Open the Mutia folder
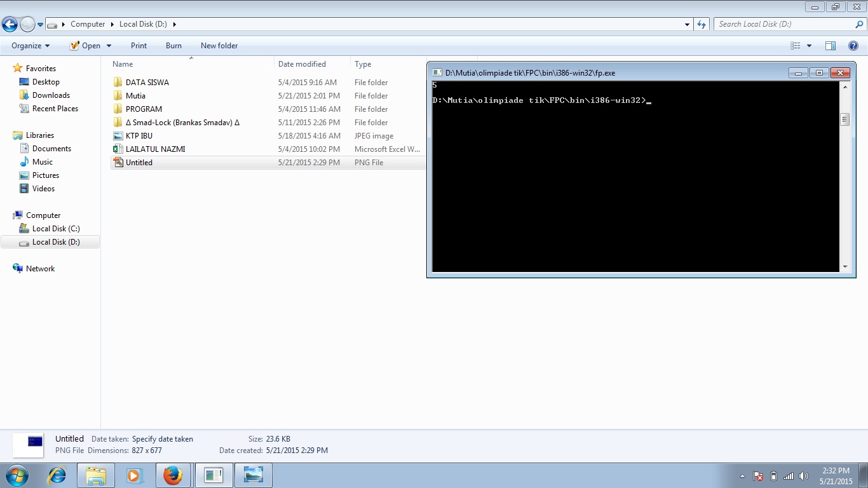 pos(135,96)
